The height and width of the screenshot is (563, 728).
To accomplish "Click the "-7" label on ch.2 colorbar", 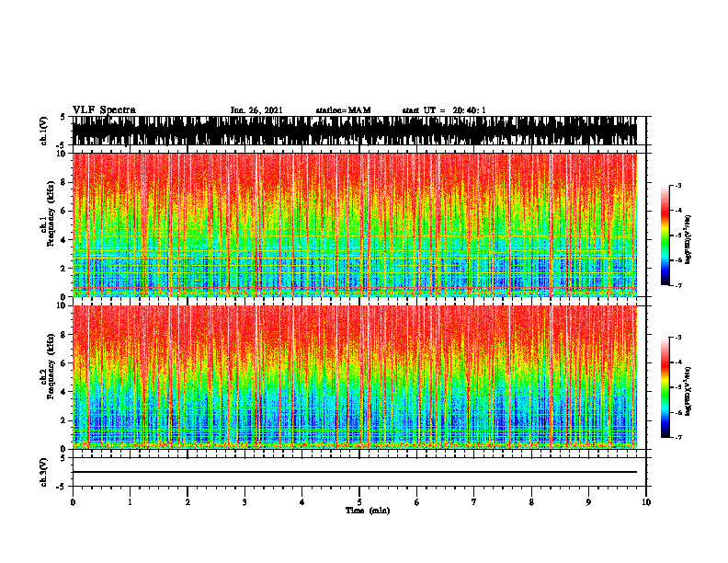I will 678,437.
